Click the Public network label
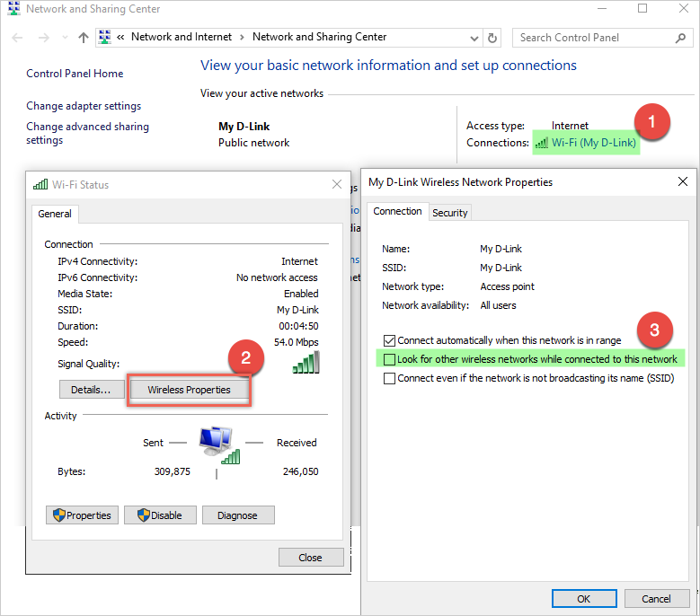 [253, 143]
